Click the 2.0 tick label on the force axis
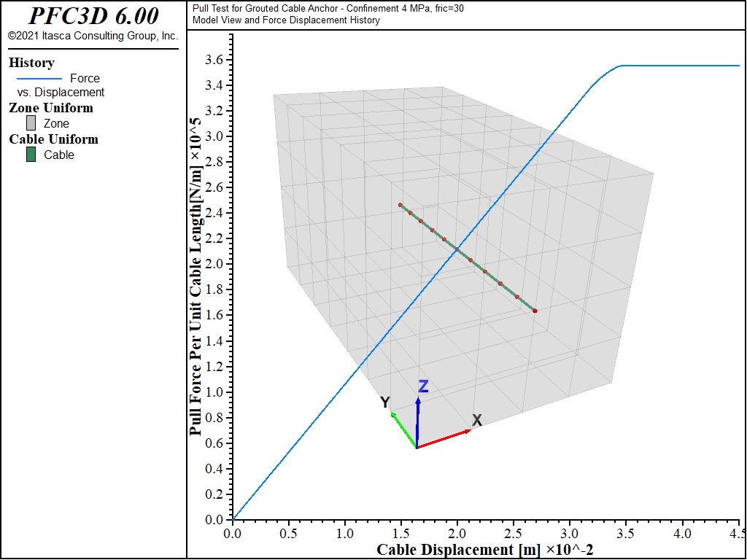747x560 pixels. (215, 264)
